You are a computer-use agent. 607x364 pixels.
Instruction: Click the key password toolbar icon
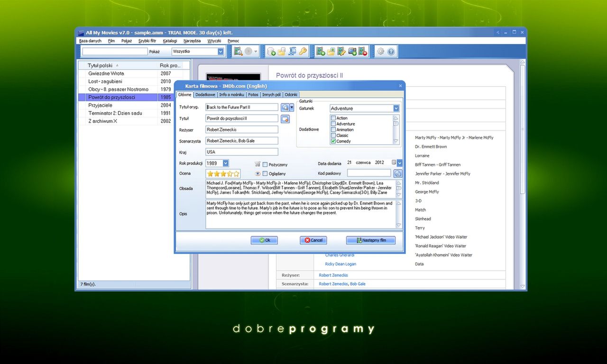click(x=302, y=51)
